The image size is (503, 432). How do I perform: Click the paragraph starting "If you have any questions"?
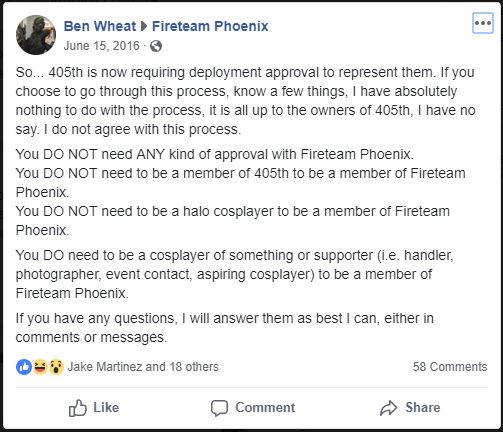click(x=224, y=328)
